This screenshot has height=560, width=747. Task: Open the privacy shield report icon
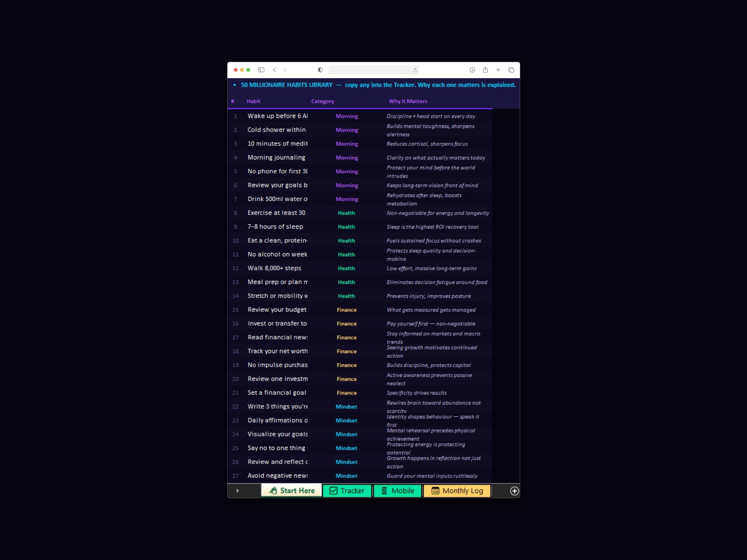(320, 70)
